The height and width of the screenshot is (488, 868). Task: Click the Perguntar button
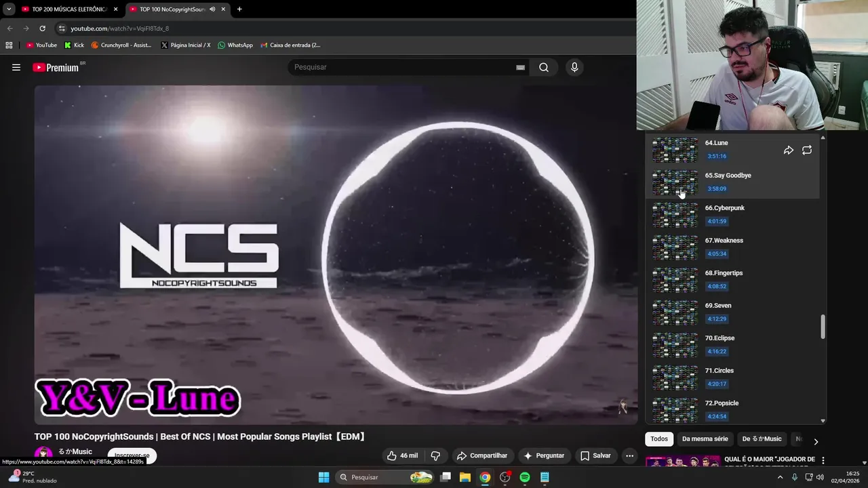(x=543, y=455)
